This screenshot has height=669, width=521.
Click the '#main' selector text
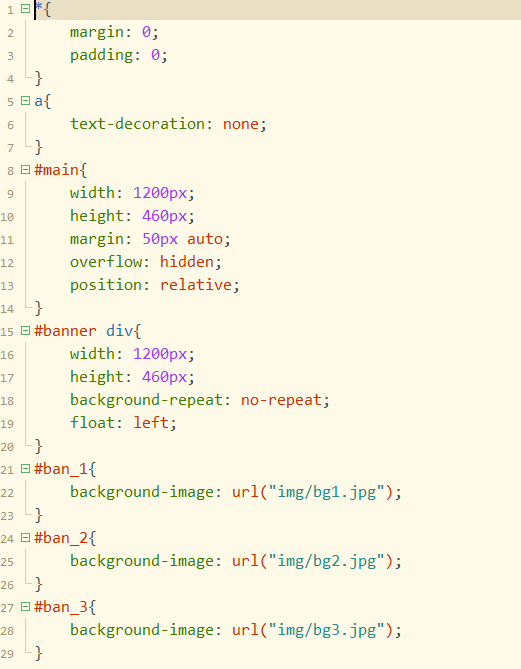click(56, 170)
